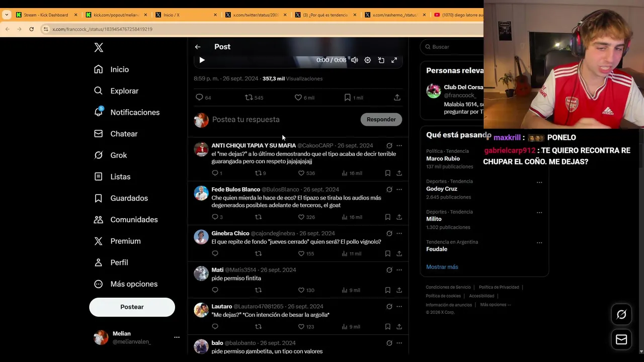This screenshot has height=362, width=644.
Task: Open more options for the Milito trend
Action: (x=539, y=213)
